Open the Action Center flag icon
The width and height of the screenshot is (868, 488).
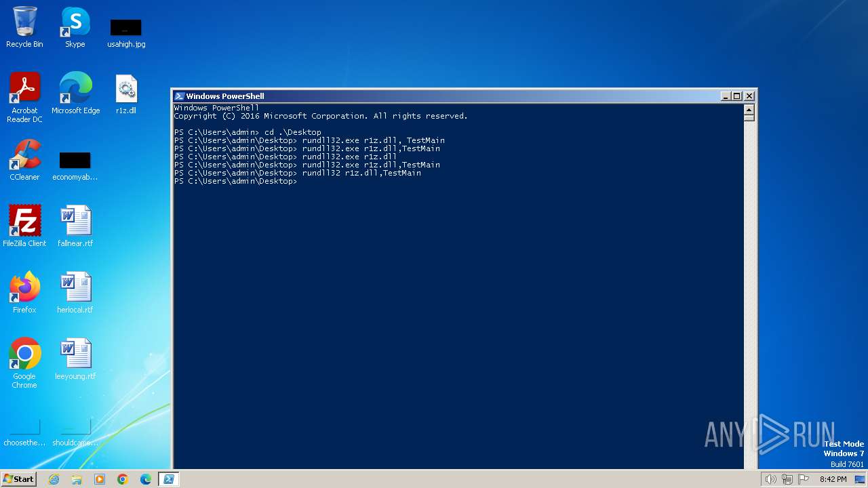804,479
